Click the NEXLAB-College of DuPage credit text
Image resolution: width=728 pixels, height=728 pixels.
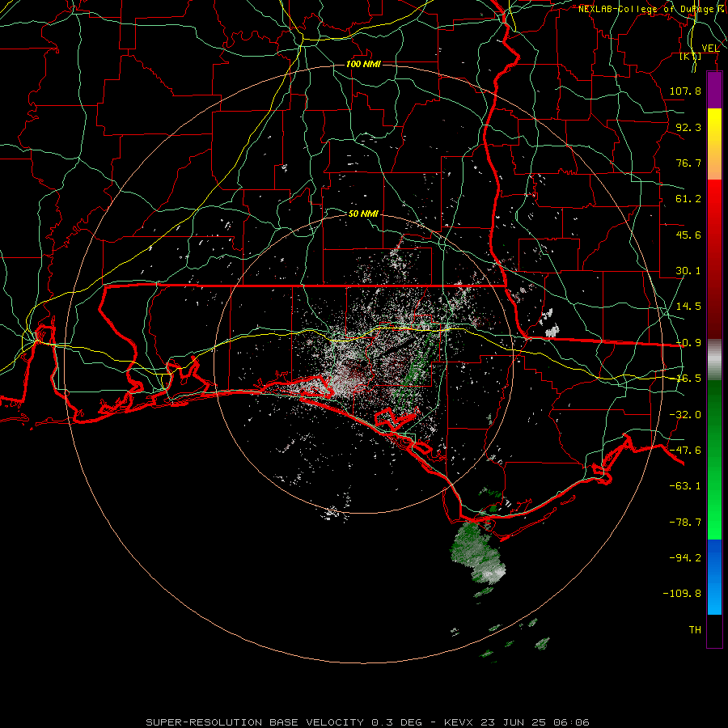pyautogui.click(x=651, y=9)
